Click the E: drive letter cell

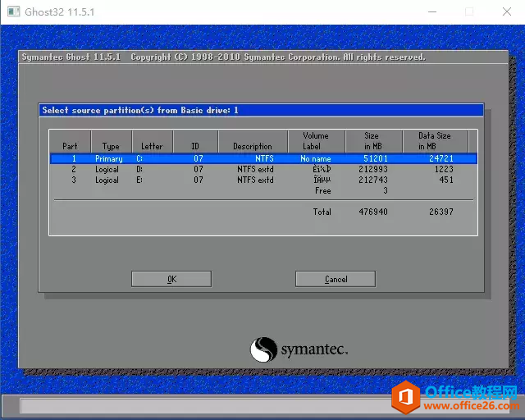click(139, 180)
